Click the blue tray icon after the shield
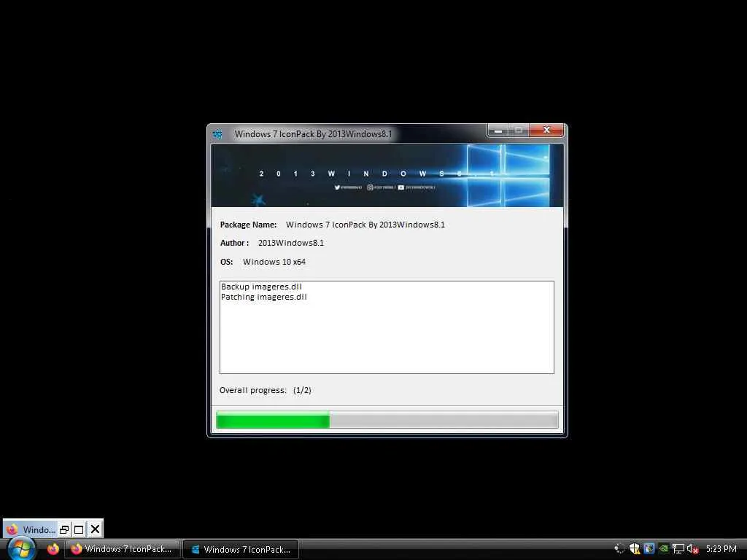The height and width of the screenshot is (560, 747). [x=649, y=549]
